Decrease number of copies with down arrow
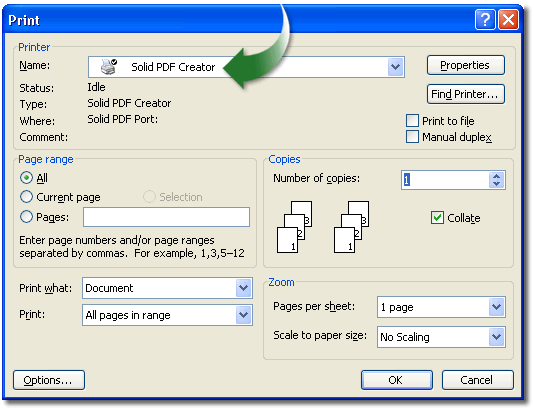This screenshot has width=534, height=409. [x=497, y=184]
